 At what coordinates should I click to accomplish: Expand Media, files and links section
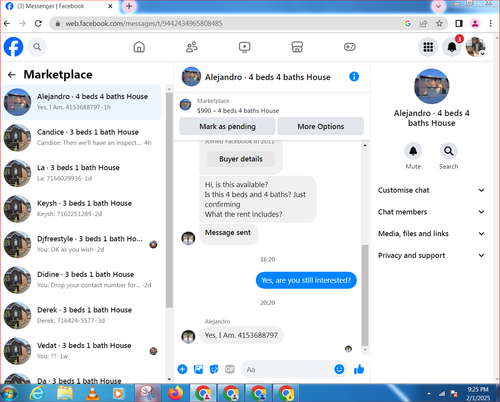point(431,234)
